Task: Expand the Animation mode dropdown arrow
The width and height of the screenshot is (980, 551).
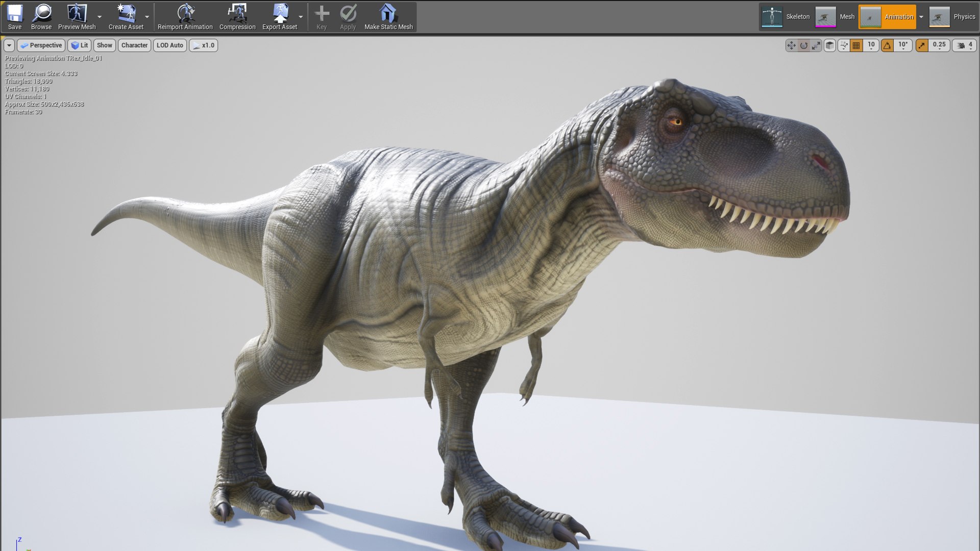Action: (x=921, y=17)
